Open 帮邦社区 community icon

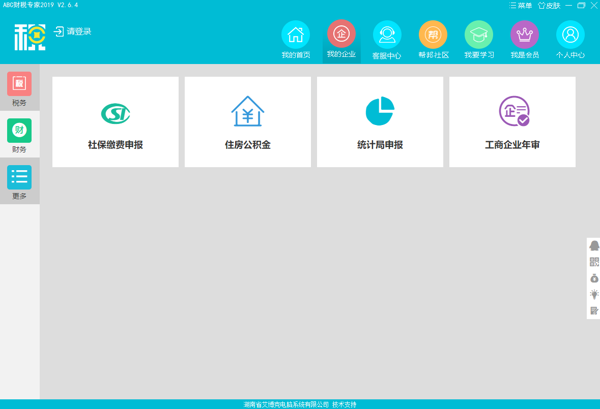pyautogui.click(x=433, y=36)
